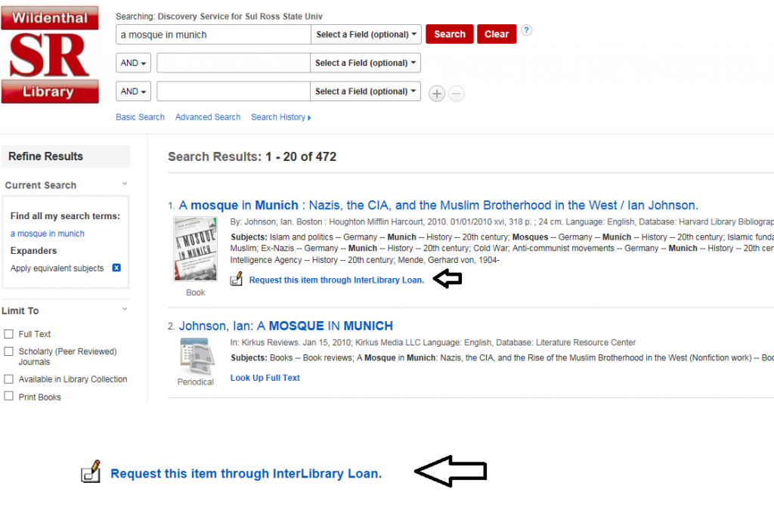This screenshot has width=774, height=532.
Task: Open A Mosque in Munich book cover thumbnail
Action: (196, 249)
